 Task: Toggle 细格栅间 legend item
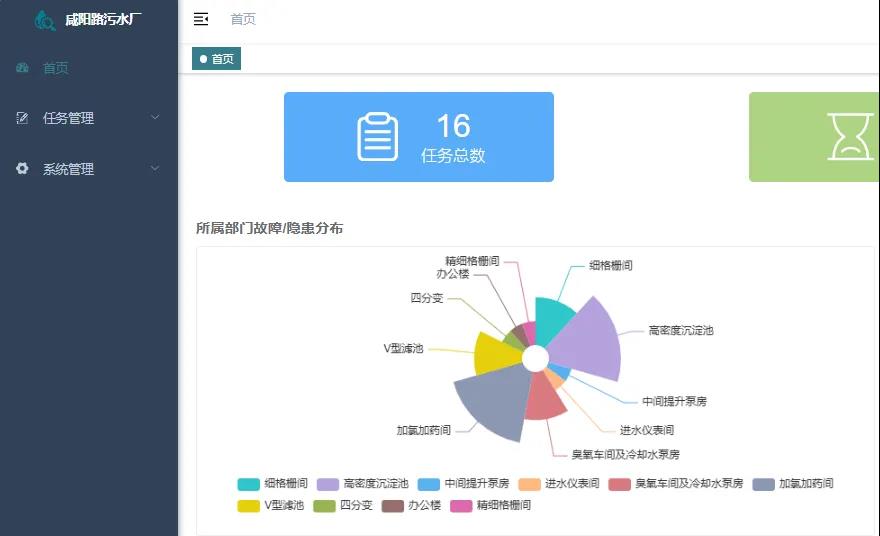pyautogui.click(x=273, y=484)
